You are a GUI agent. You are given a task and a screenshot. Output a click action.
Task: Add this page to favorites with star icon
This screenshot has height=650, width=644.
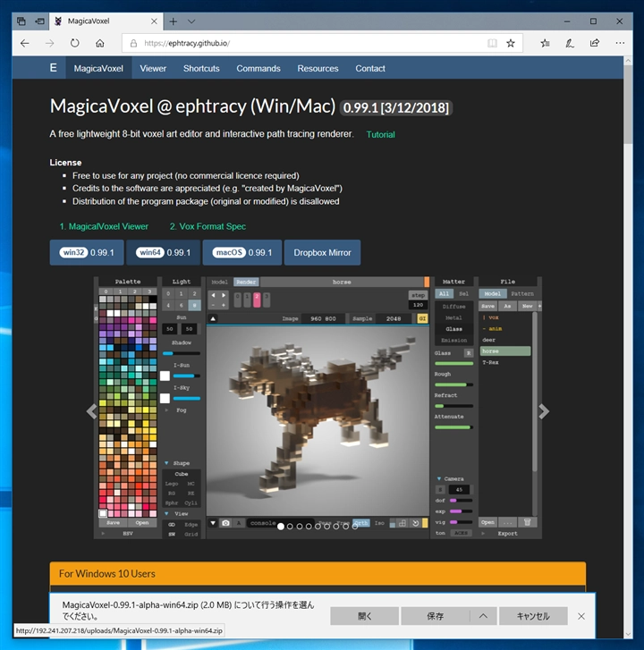point(511,43)
